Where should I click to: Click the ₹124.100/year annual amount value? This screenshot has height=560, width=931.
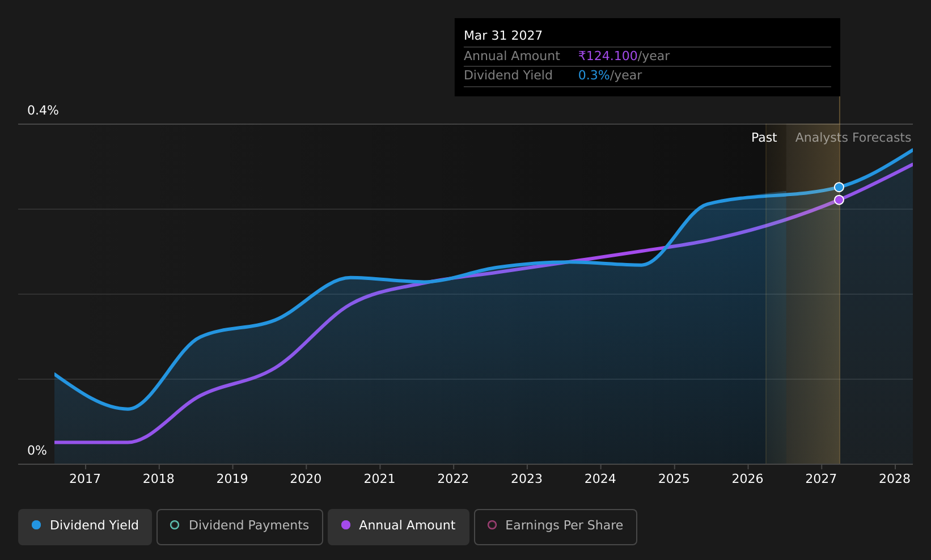coord(624,56)
